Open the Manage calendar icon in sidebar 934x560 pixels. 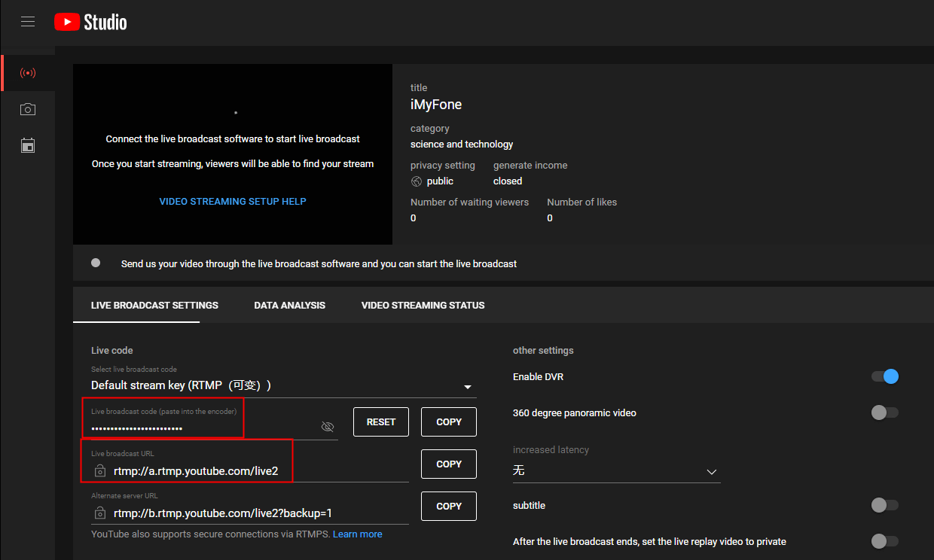tap(28, 145)
